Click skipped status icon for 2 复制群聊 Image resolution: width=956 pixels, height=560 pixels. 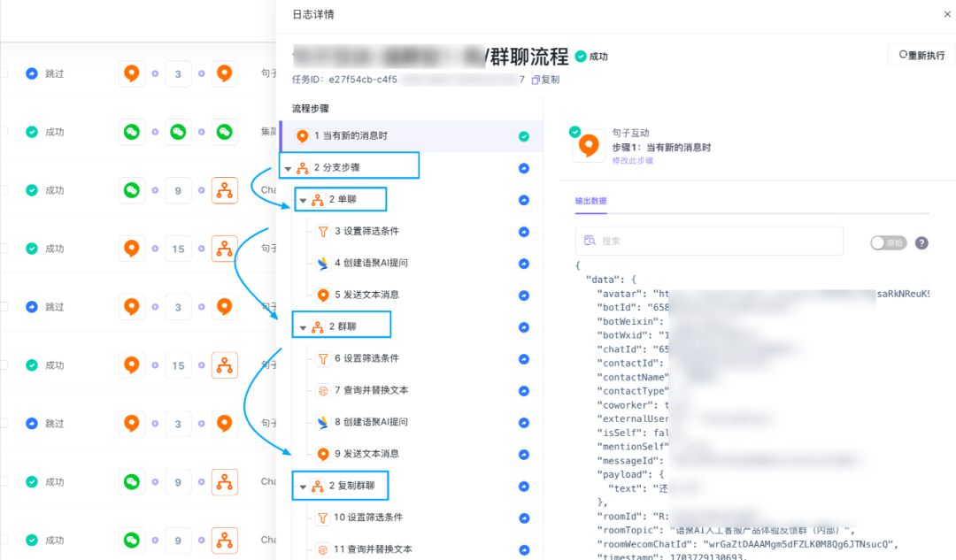524,487
